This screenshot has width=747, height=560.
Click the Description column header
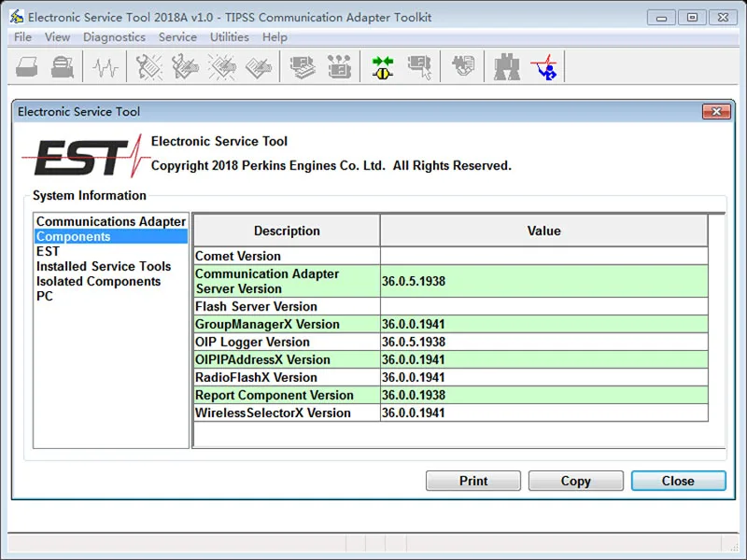(x=287, y=231)
